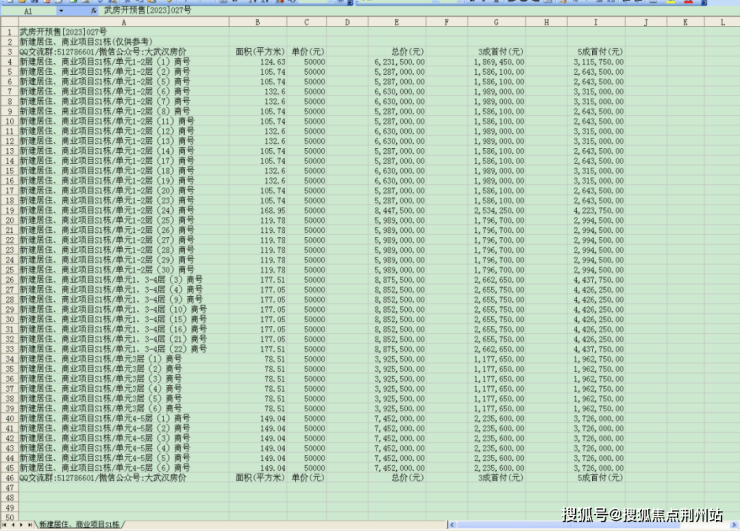
Task: Click the Select All corner box
Action: [9, 22]
